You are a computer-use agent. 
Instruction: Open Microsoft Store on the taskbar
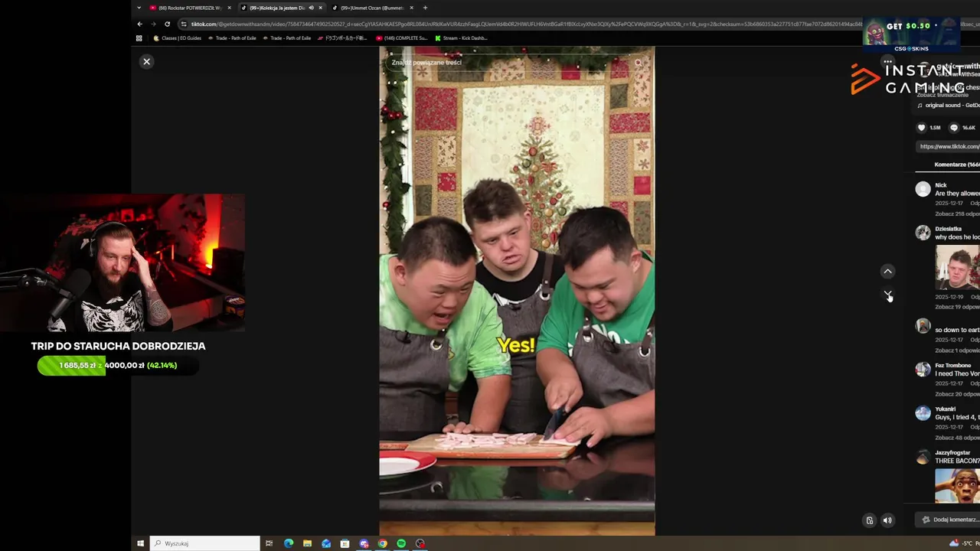pos(345,543)
